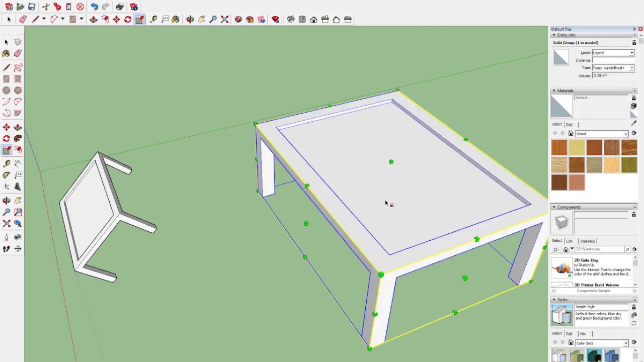This screenshot has height=362, width=644.
Task: Open the Materials Edit tab
Action: click(569, 124)
